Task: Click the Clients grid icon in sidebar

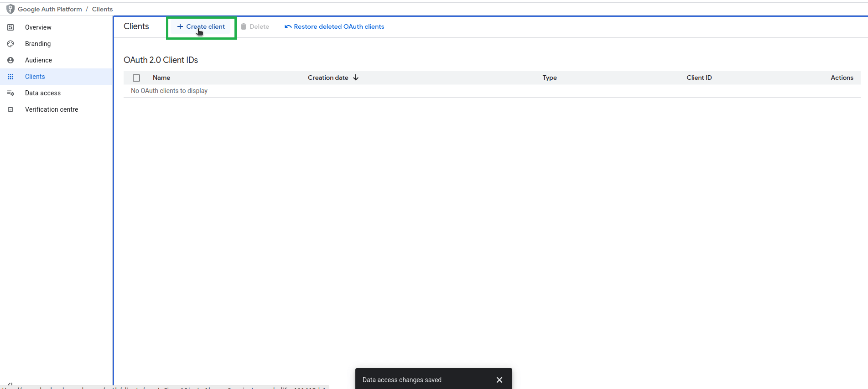Action: pos(10,77)
